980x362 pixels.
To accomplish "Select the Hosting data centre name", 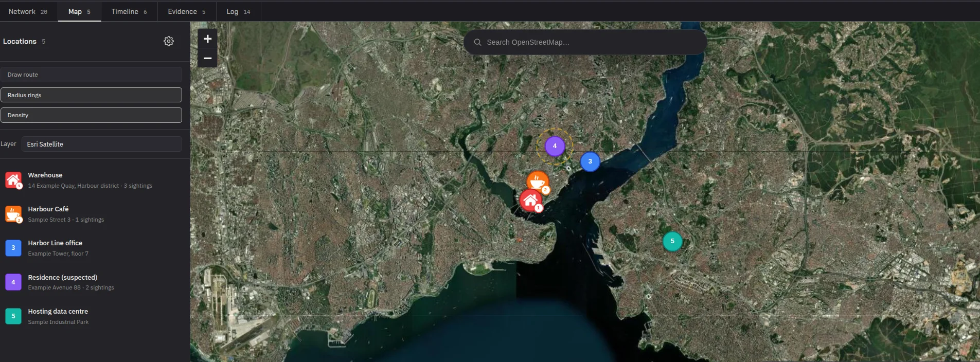I will [x=58, y=312].
